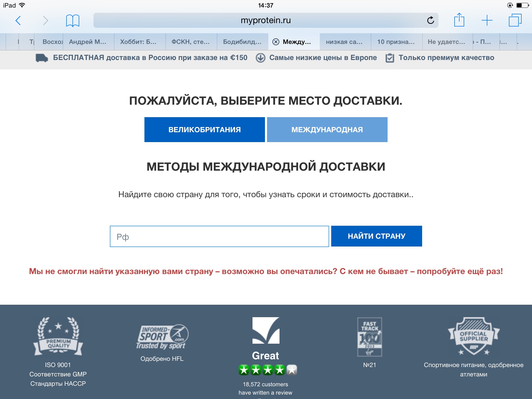Open the bookmarks book icon
Screen dimensions: 532x399
[72, 21]
